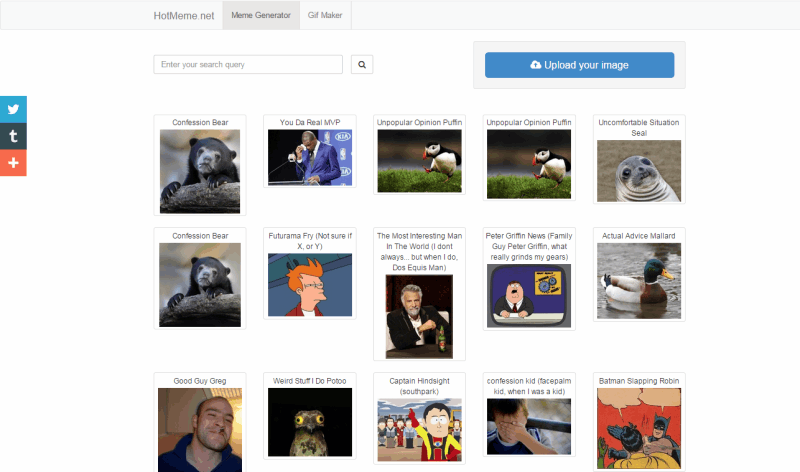Click the 'Captain Hindsight (southpark)' title
The height and width of the screenshot is (472, 800).
pos(419,386)
